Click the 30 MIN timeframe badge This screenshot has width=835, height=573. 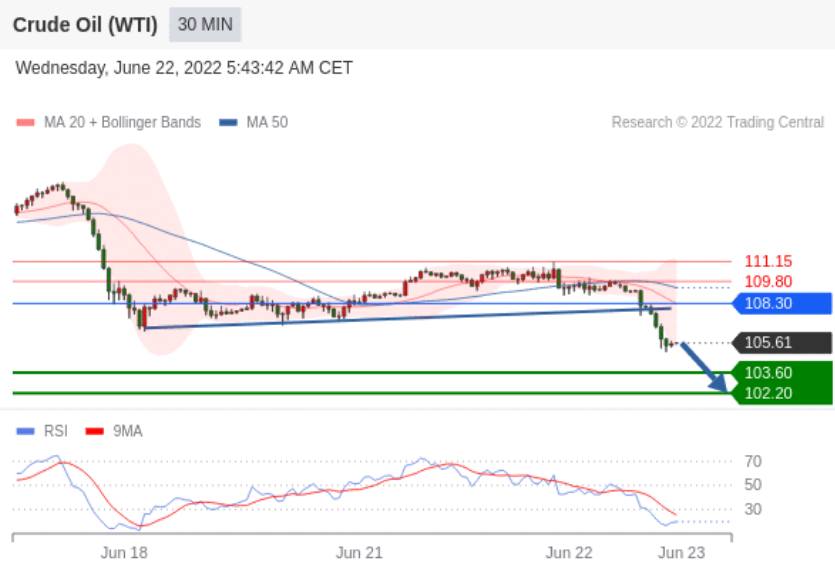[205, 24]
